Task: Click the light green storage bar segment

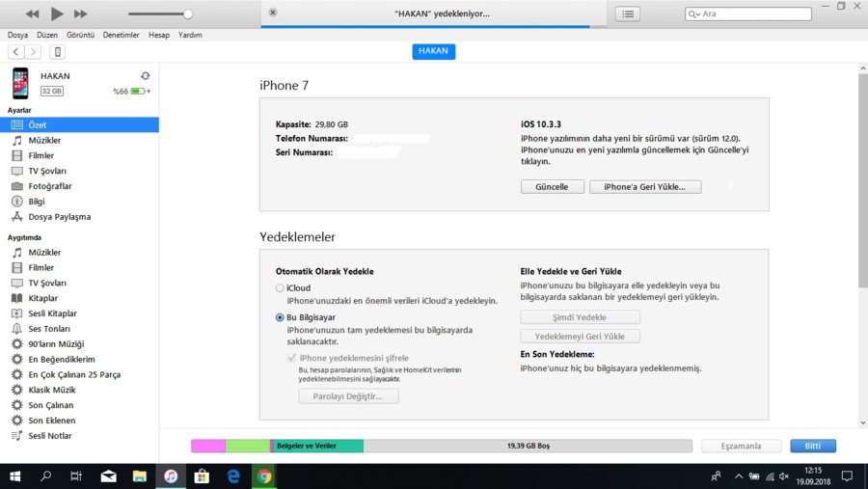Action: 248,446
